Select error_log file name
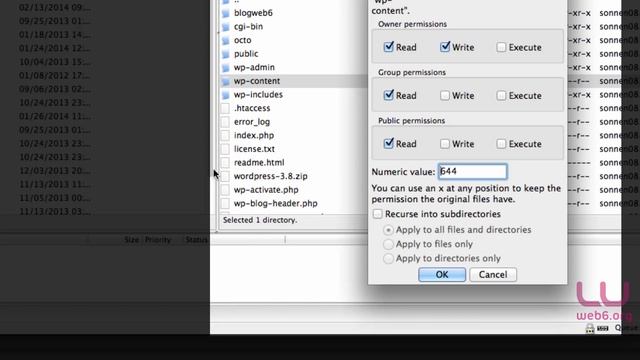The image size is (640, 360). [252, 122]
